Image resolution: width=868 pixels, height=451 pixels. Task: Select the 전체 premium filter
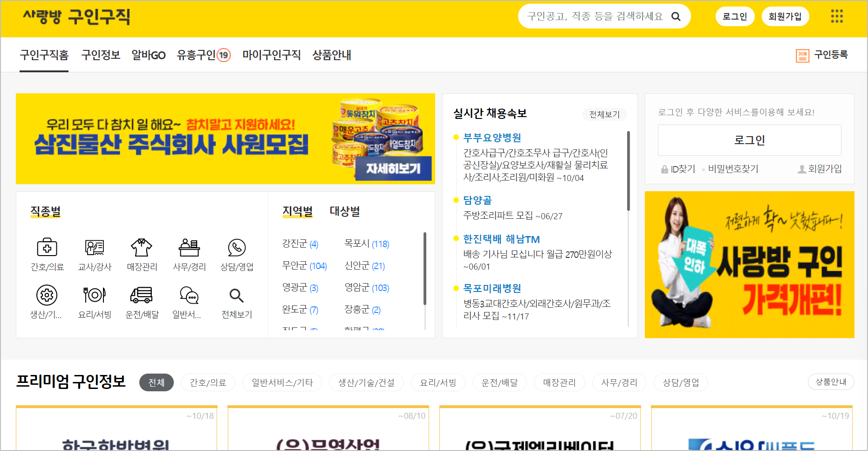click(x=157, y=382)
